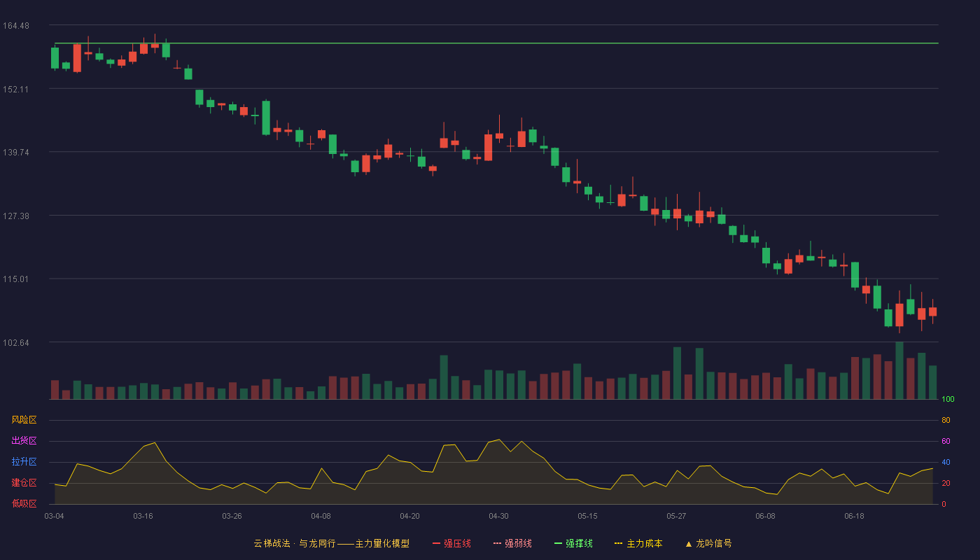
Task: Click the 06-18 date axis label
Action: tap(854, 516)
